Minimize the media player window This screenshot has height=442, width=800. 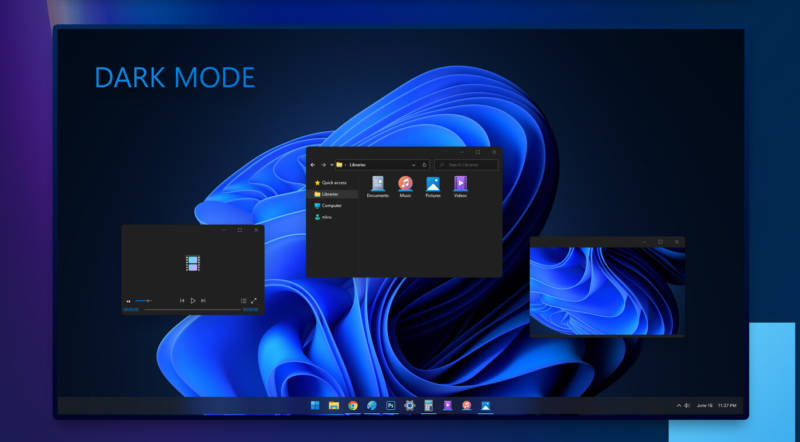(224, 230)
